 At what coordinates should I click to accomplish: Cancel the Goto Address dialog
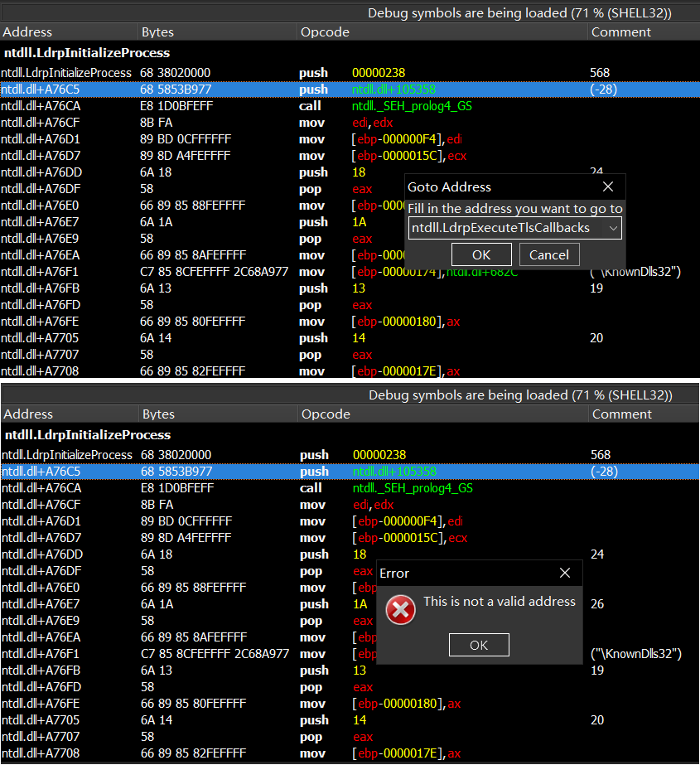tap(549, 254)
